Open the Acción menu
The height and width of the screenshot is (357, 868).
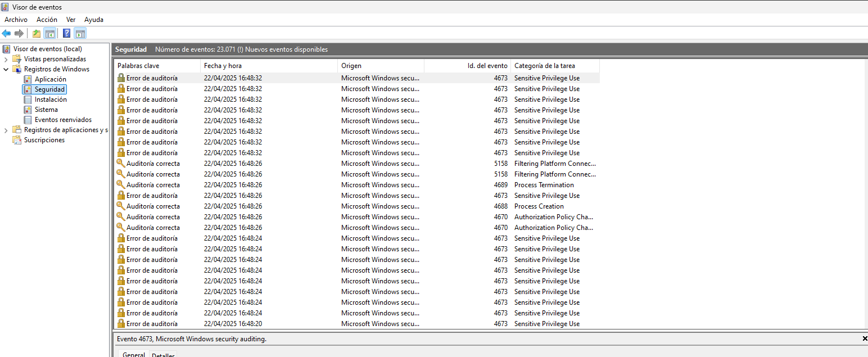[47, 20]
